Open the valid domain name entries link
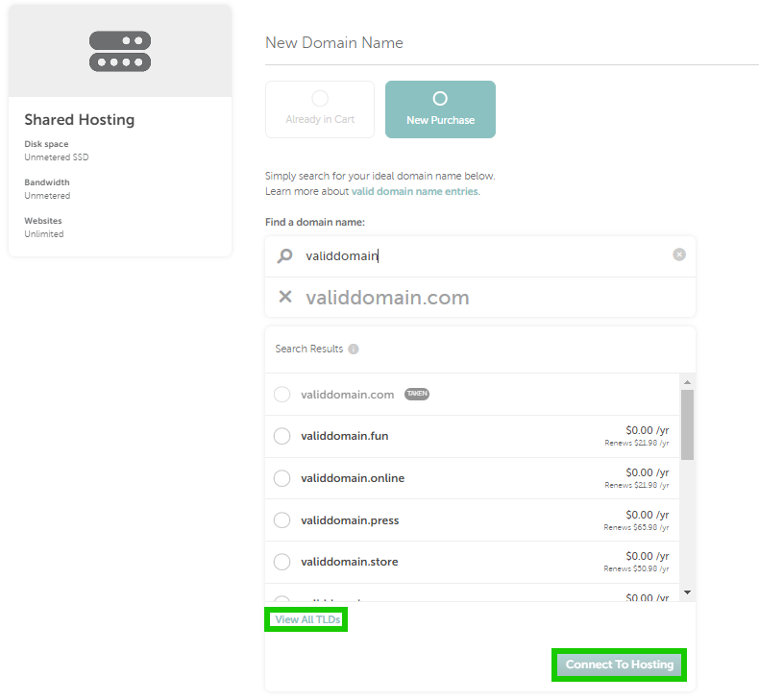This screenshot has width=759, height=700. pos(416,191)
